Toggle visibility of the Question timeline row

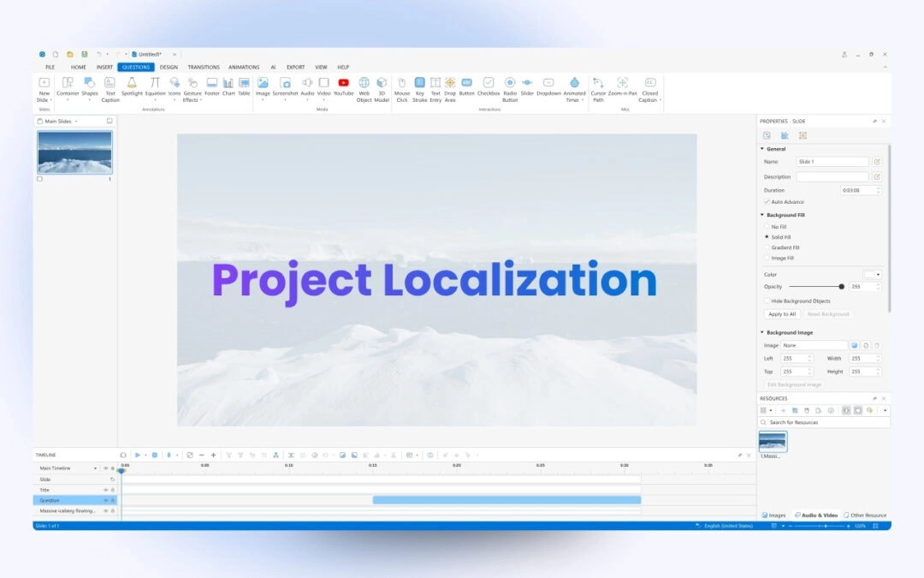click(x=106, y=500)
